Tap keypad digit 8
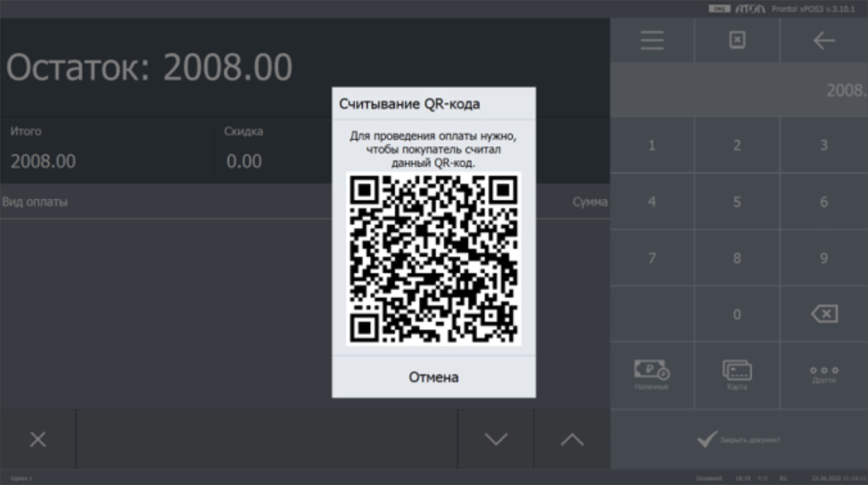This screenshot has height=485, width=868. [737, 258]
